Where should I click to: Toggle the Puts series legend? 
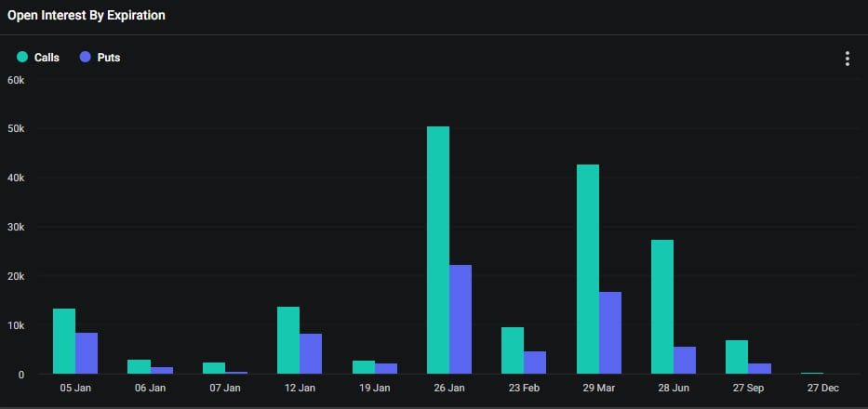click(100, 57)
